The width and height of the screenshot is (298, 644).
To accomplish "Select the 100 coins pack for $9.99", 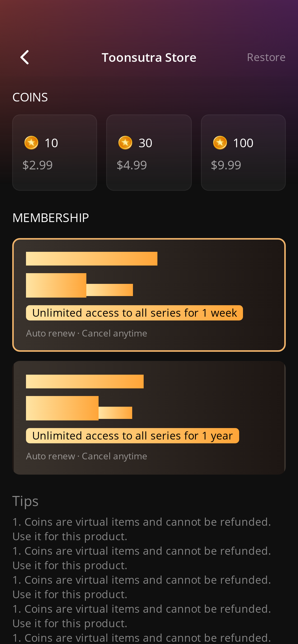I will coord(243,153).
